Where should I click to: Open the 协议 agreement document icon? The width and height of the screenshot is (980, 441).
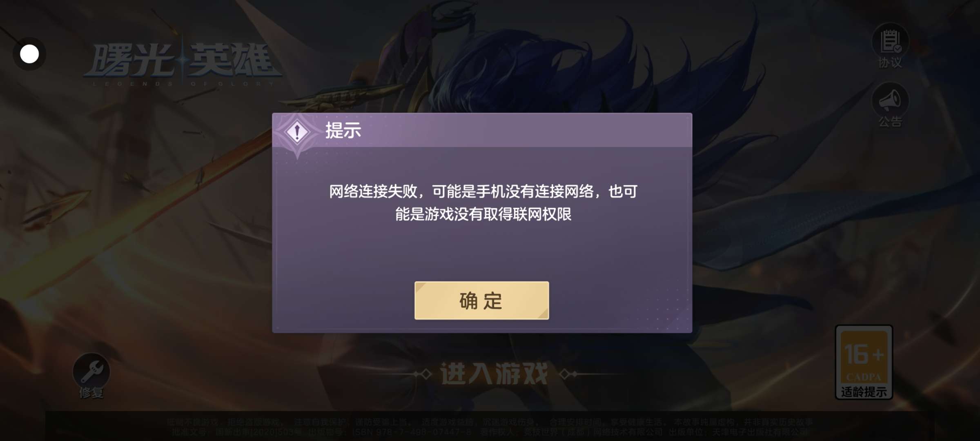pyautogui.click(x=890, y=41)
